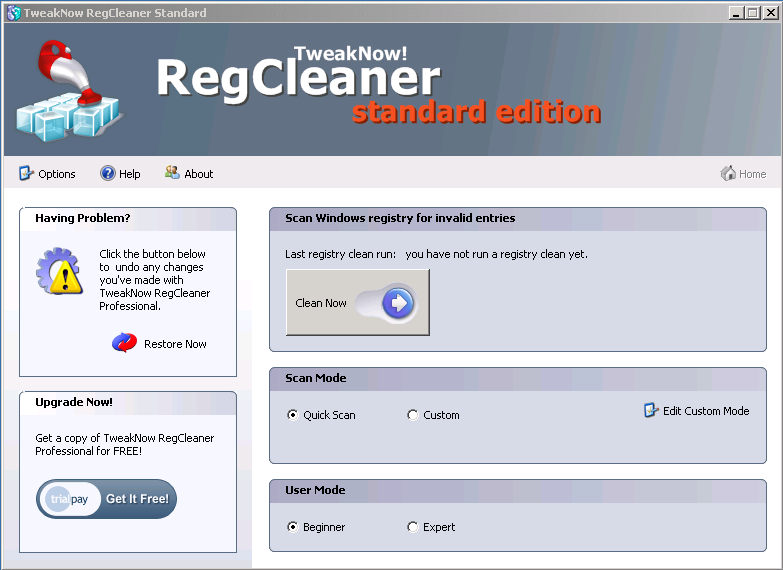Click the application icon in the title bar
The height and width of the screenshot is (570, 783).
pyautogui.click(x=13, y=13)
